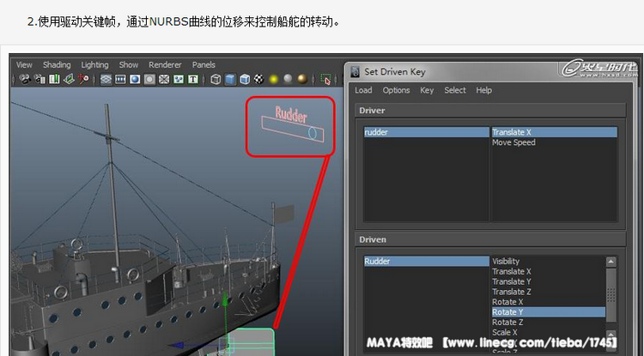Viewport: 644px width, 356px height.
Task: Open the Renderer menu
Action: 165,64
